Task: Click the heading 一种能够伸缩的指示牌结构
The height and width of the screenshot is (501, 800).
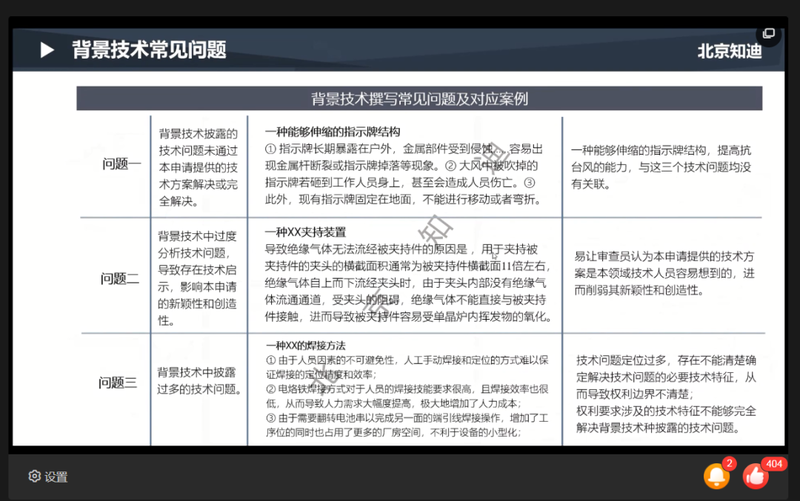Action: [332, 131]
